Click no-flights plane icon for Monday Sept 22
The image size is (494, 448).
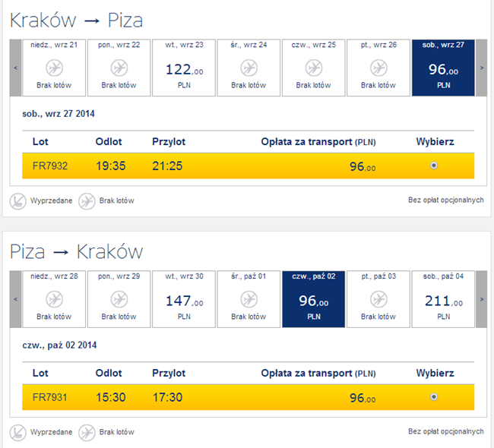(x=119, y=68)
